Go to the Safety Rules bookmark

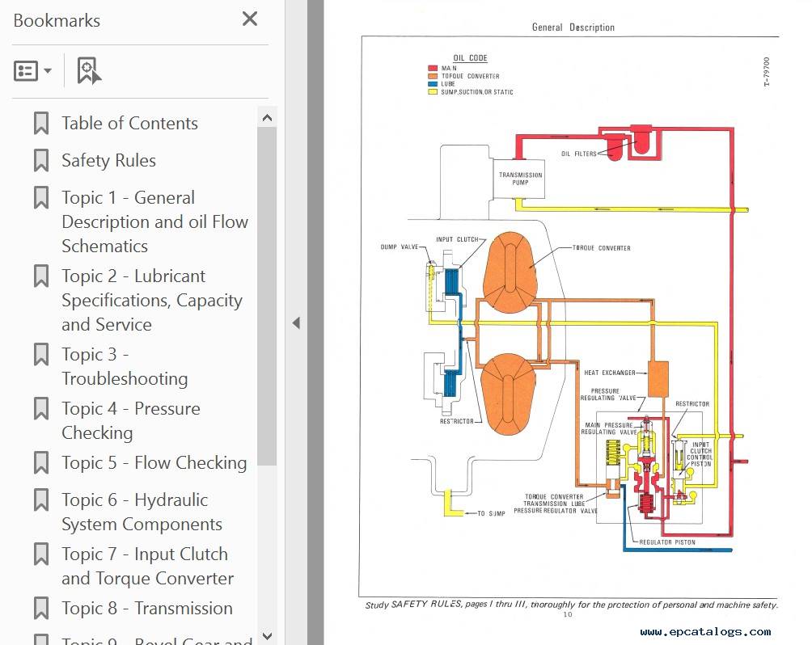coord(108,161)
